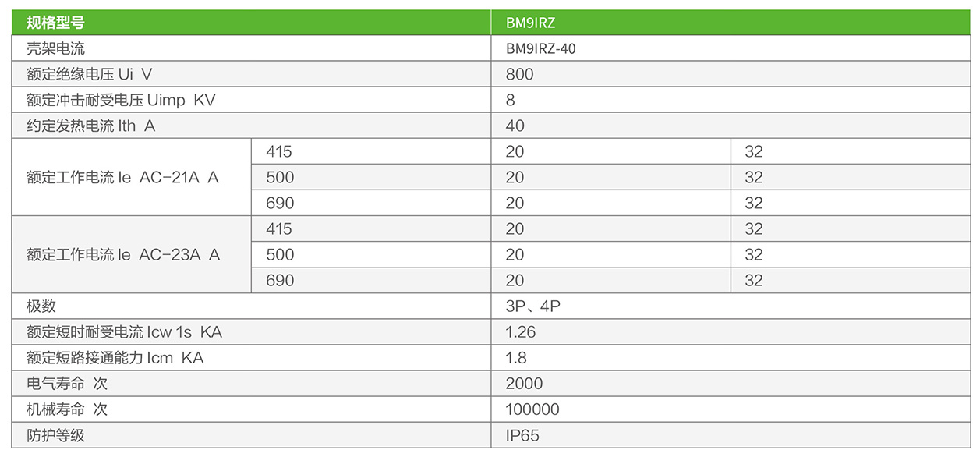Select the 2000 electrical life value
980x457 pixels.
pos(524,383)
